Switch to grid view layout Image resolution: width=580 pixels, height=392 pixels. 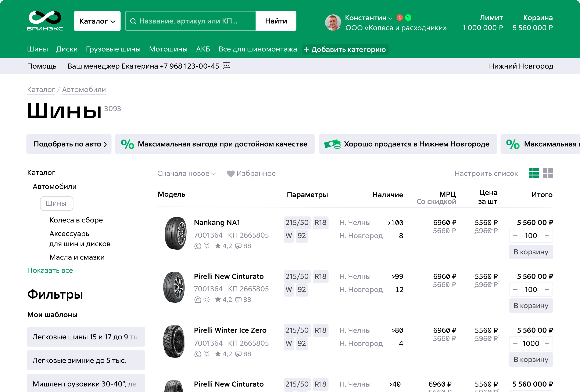click(548, 173)
